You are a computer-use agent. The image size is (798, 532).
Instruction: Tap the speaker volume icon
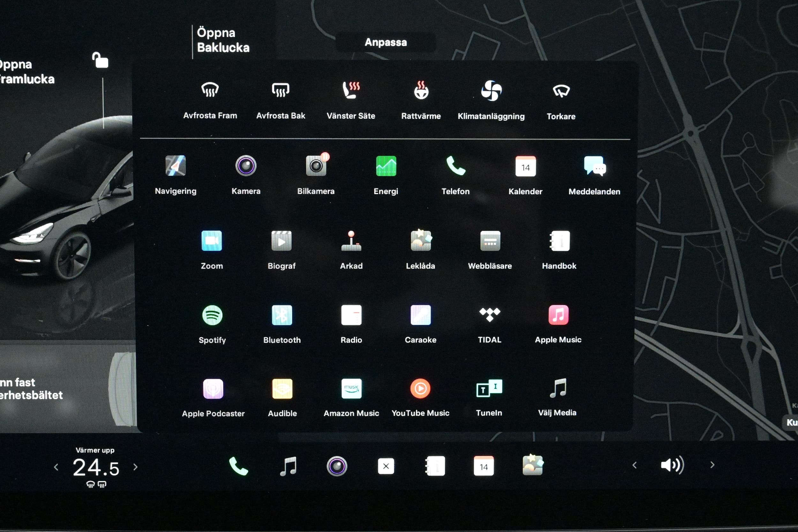pos(672,465)
